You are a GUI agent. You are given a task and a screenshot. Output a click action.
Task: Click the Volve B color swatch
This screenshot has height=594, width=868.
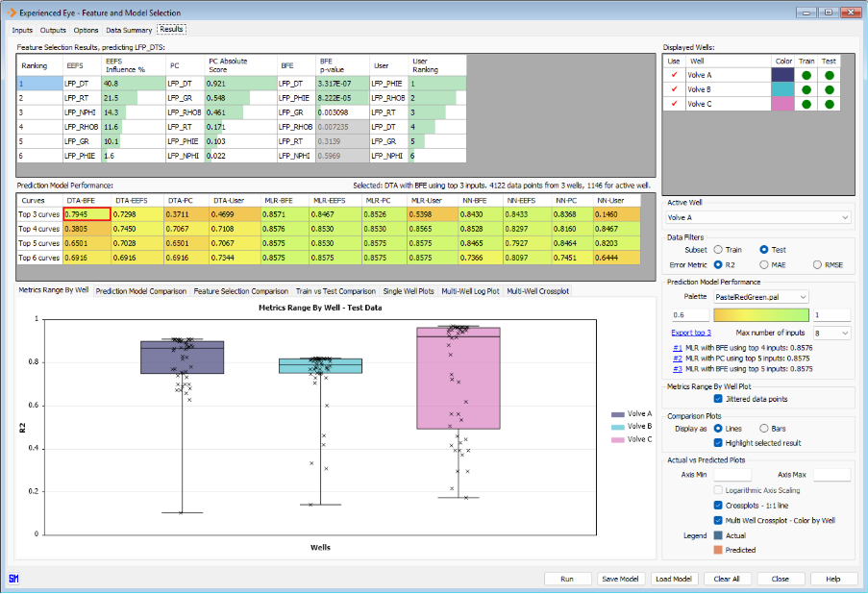click(783, 89)
